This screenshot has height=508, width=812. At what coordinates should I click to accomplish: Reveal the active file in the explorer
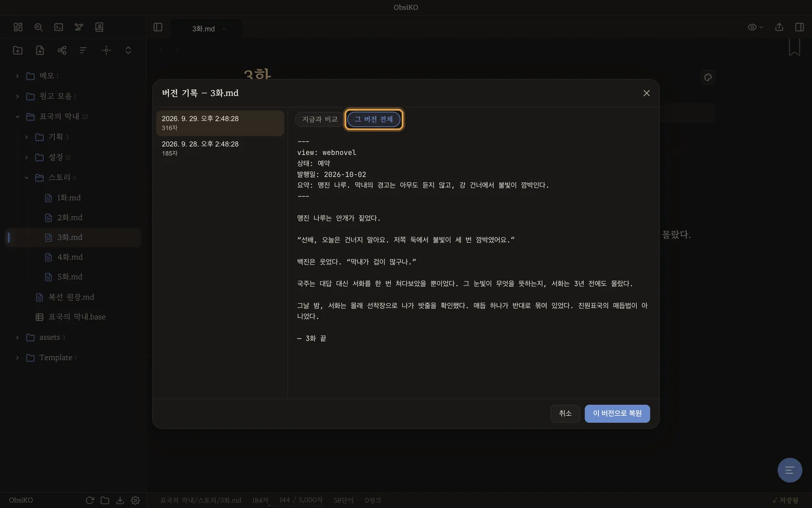click(x=106, y=50)
